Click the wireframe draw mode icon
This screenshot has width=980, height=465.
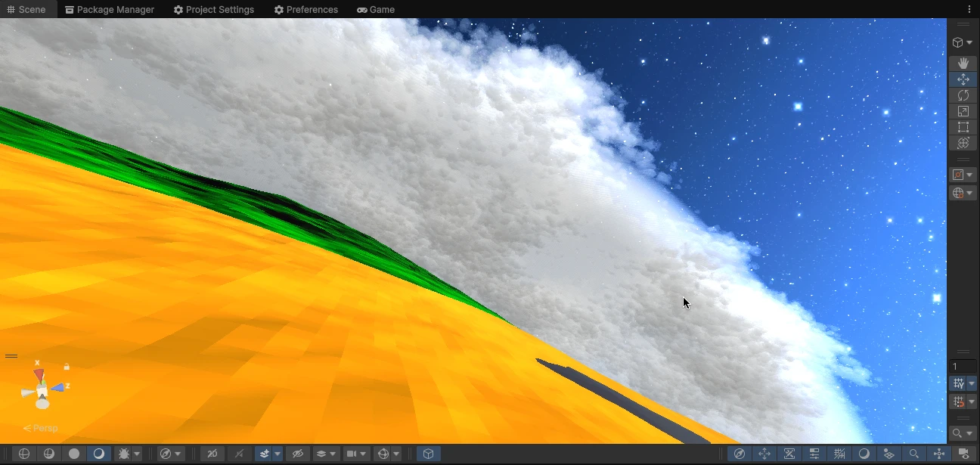coord(24,454)
